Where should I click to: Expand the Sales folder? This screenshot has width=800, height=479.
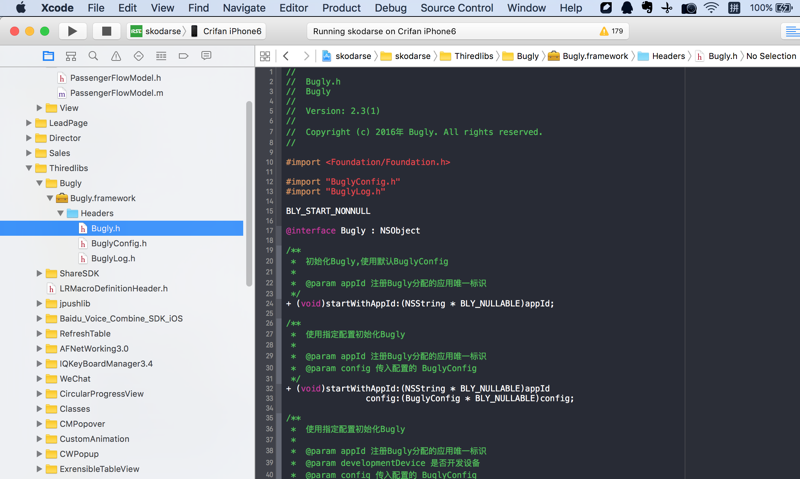pyautogui.click(x=29, y=153)
